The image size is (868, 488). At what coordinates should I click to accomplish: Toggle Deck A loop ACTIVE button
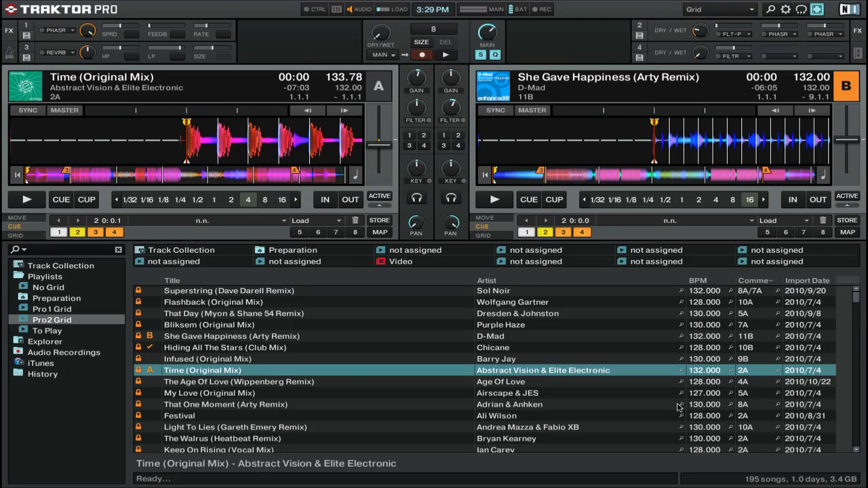click(379, 196)
